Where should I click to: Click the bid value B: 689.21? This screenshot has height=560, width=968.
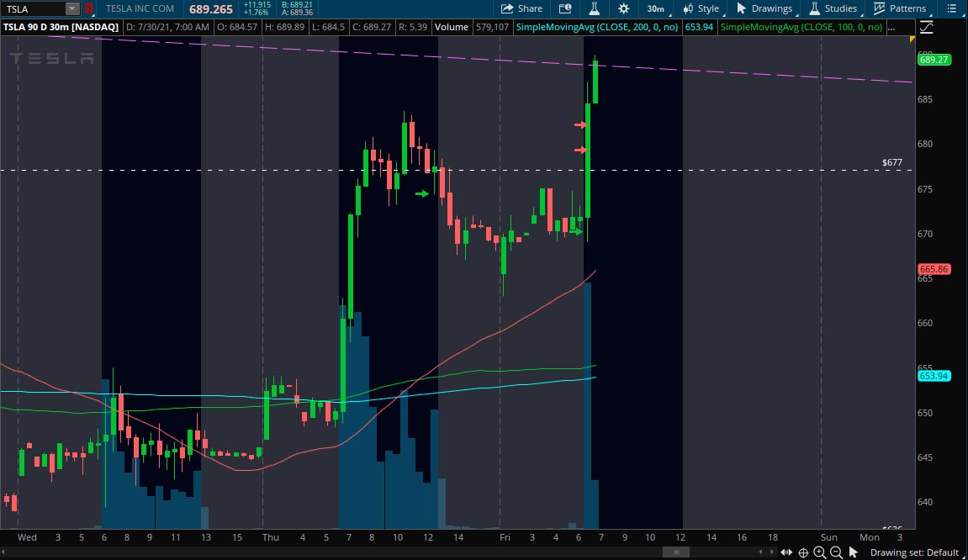pyautogui.click(x=297, y=5)
